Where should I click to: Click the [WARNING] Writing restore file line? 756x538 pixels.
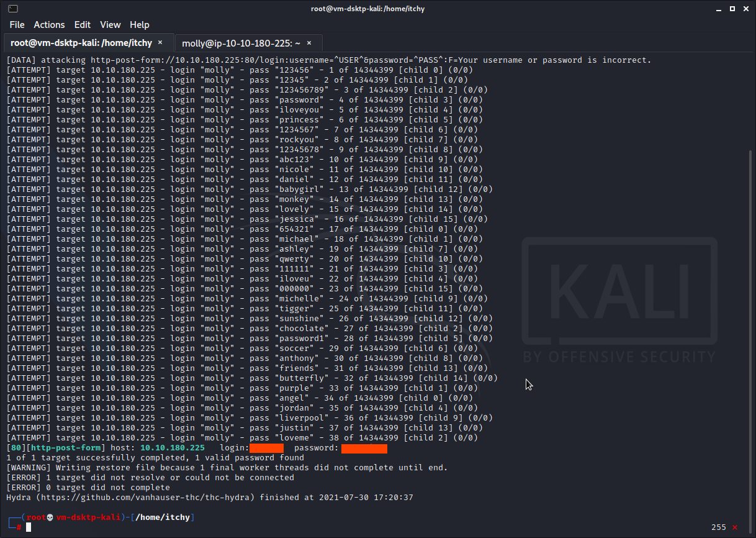tap(227, 468)
